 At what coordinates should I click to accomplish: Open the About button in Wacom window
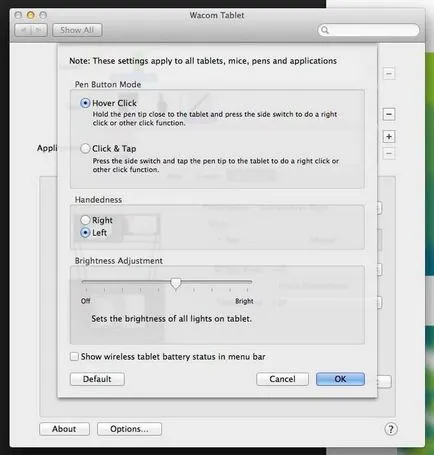click(x=64, y=429)
